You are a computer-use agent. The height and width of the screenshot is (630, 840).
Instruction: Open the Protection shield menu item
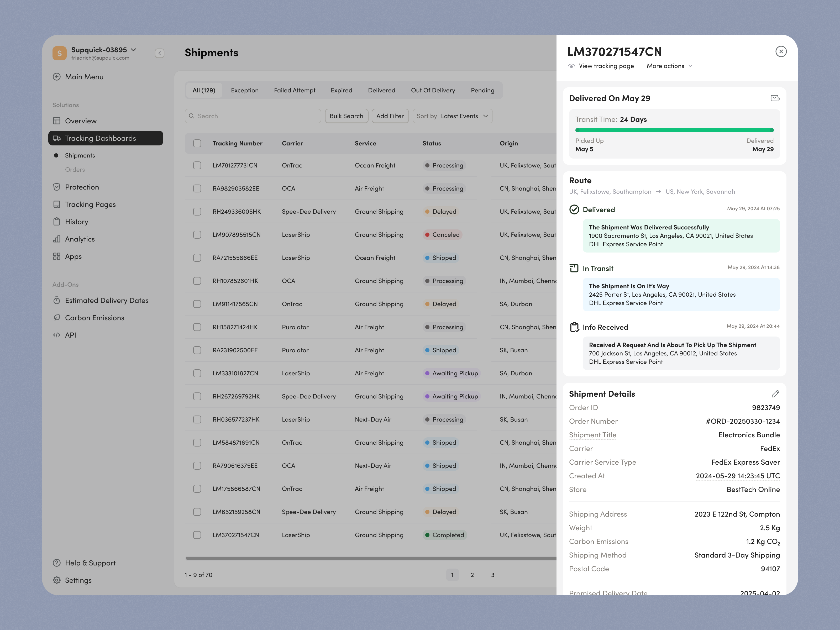click(x=82, y=187)
